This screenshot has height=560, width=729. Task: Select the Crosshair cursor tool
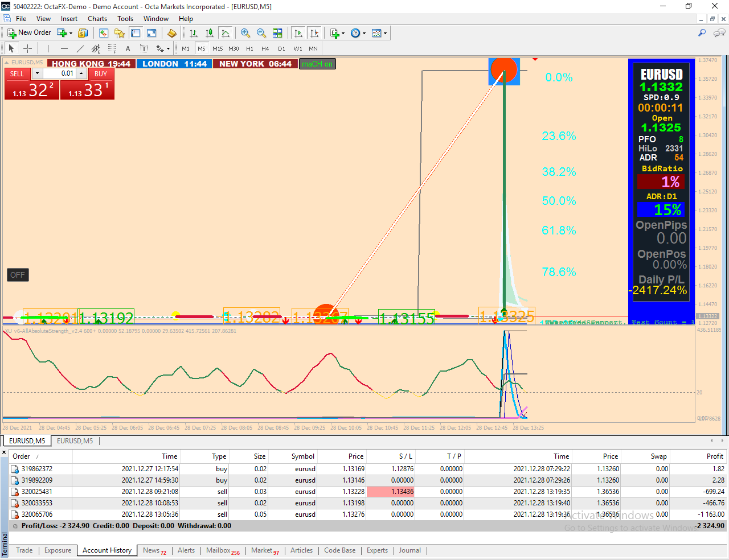point(27,49)
